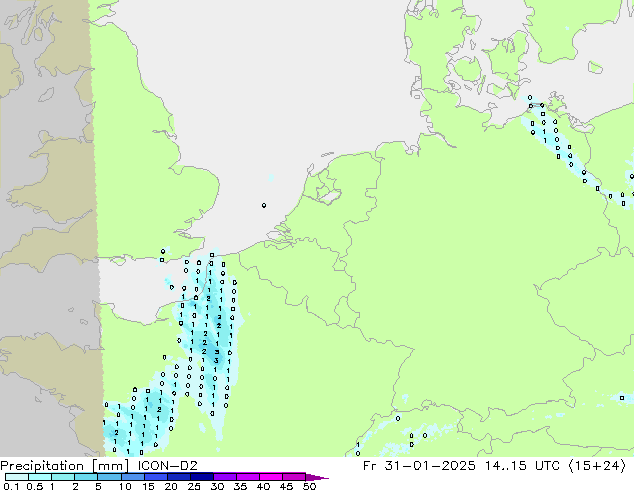Click the 45–50 mm legend swatch
Image resolution: width=634 pixels, height=490 pixels.
pos(294,477)
